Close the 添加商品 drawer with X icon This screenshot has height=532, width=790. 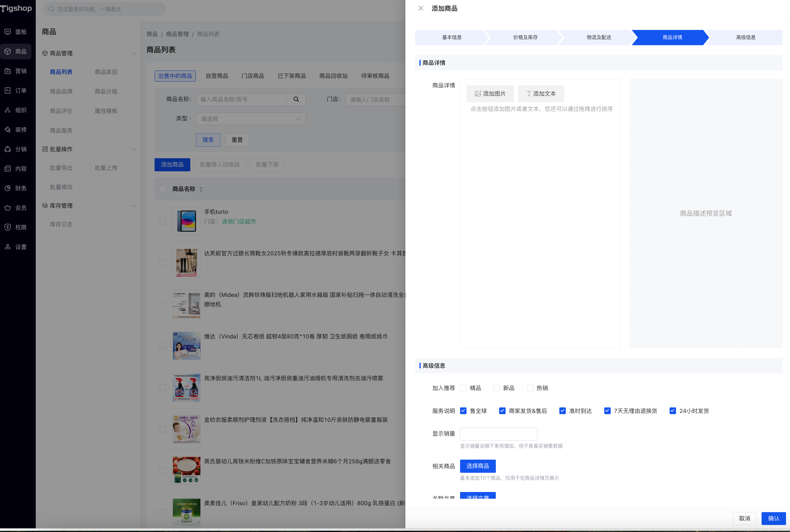[x=421, y=8]
